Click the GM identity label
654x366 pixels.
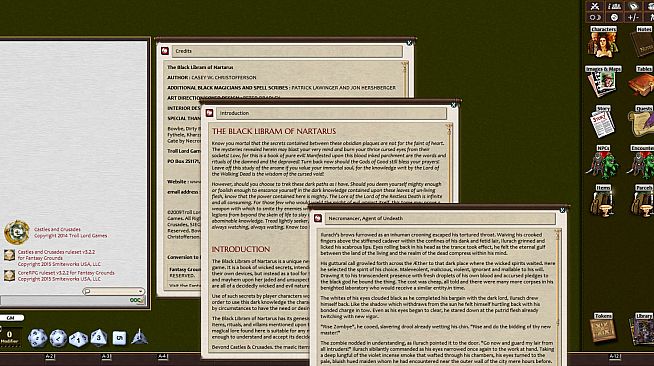[11, 318]
